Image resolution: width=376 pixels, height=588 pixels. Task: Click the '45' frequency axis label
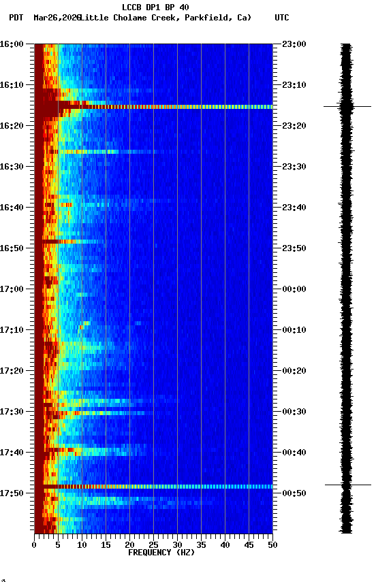[x=249, y=545]
